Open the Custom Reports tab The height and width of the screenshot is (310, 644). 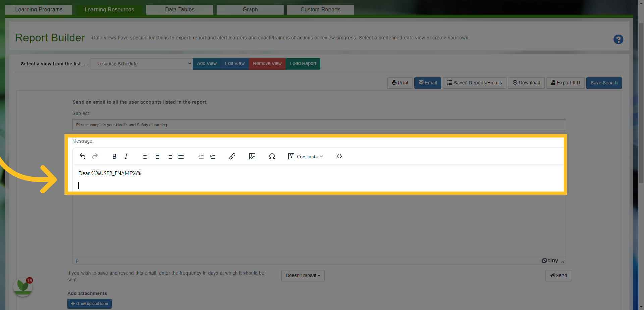321,10
